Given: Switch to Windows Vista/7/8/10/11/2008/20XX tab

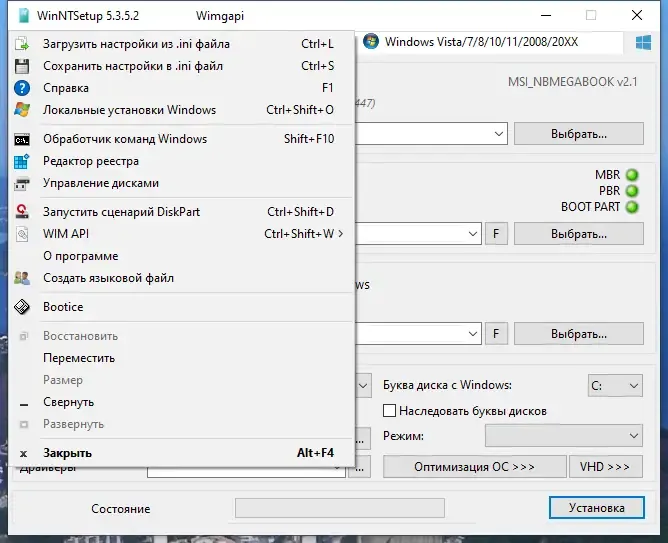Looking at the screenshot, I should [490, 42].
